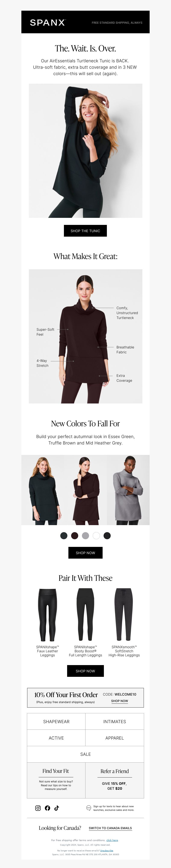Click the Faux Leather Leggings product image
Viewport: 171px width, 868px height.
coord(47,615)
